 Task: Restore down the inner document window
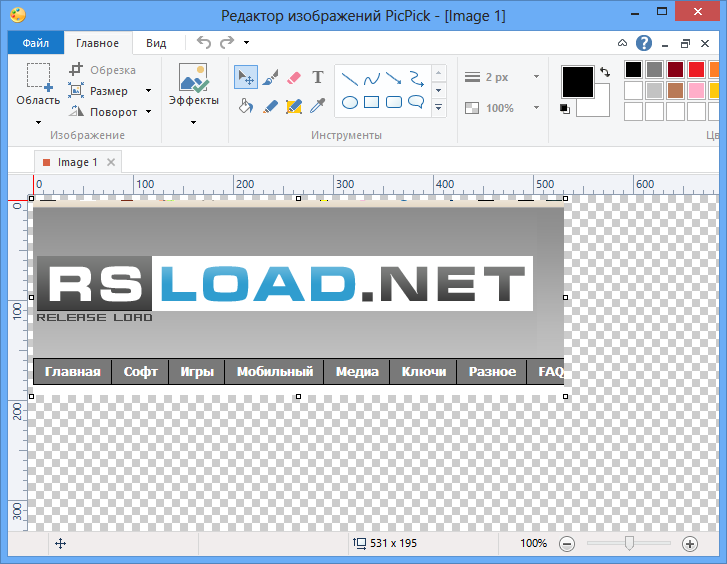click(x=685, y=44)
